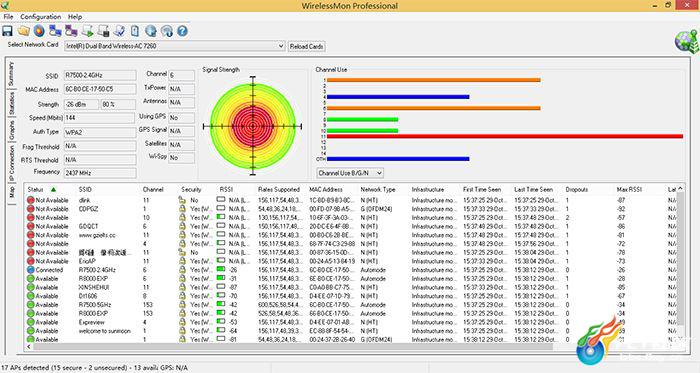Switch to the Statistics side tab

pyautogui.click(x=11, y=103)
